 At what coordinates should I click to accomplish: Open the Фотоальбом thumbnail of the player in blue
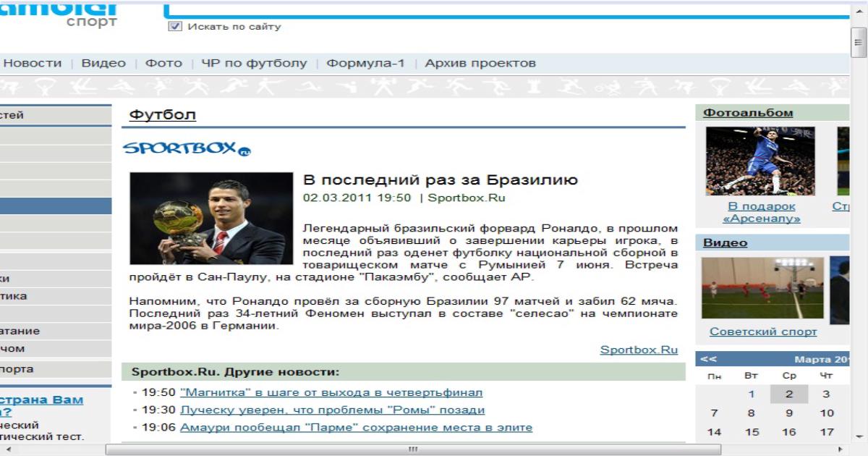[x=760, y=161]
